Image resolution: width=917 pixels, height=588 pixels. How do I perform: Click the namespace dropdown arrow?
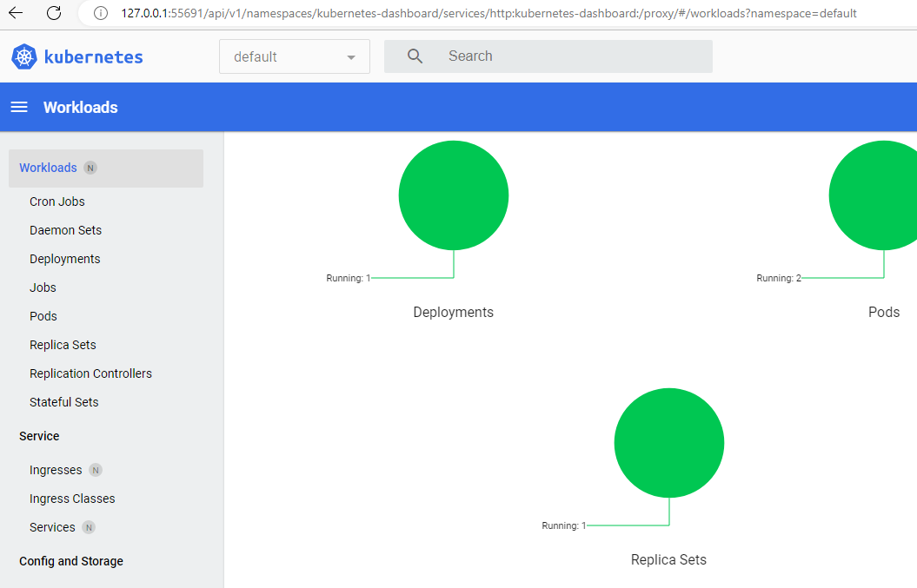[x=351, y=57]
